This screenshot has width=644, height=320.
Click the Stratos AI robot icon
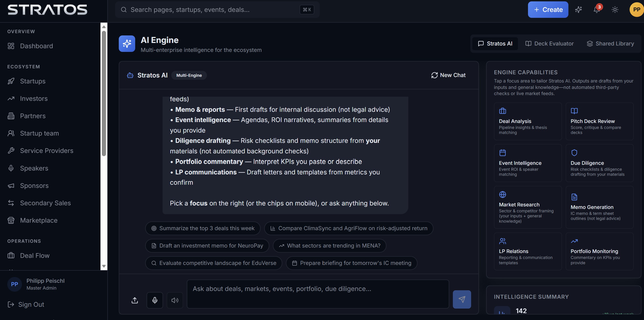pyautogui.click(x=130, y=75)
